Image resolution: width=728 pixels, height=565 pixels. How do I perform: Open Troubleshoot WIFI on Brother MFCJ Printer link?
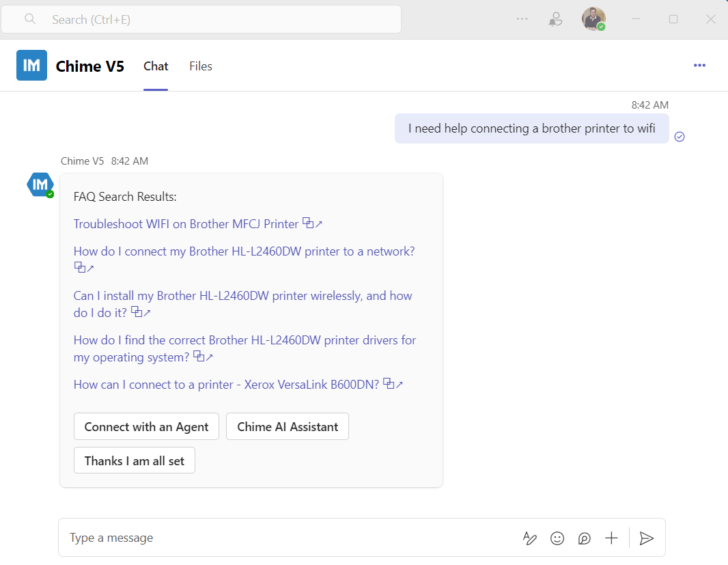186,224
